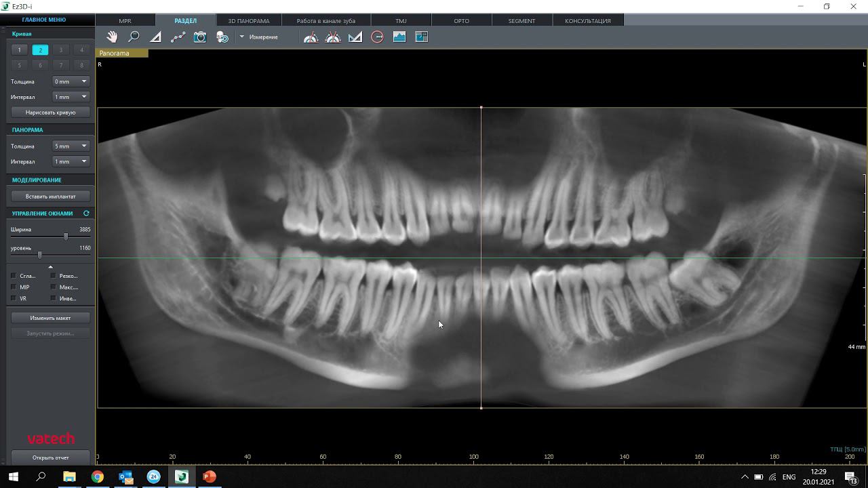868x488 pixels.
Task: Click the red circle measurement icon
Action: point(377,37)
